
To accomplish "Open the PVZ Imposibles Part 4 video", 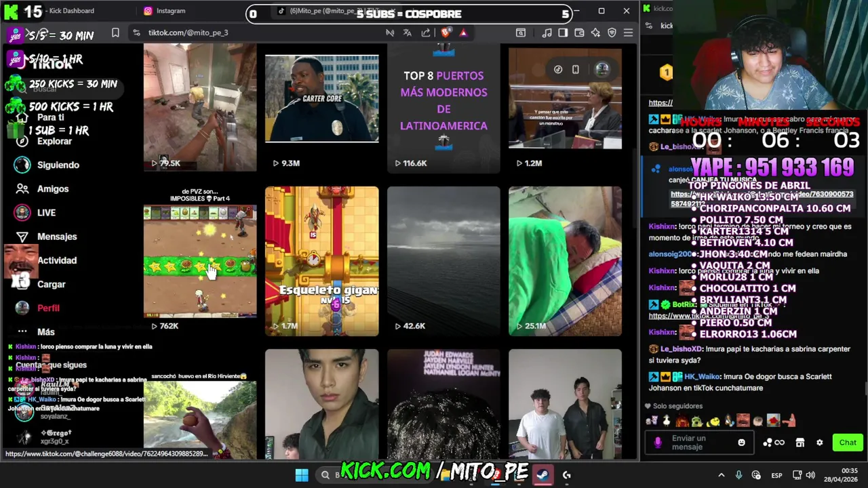I will tap(200, 261).
